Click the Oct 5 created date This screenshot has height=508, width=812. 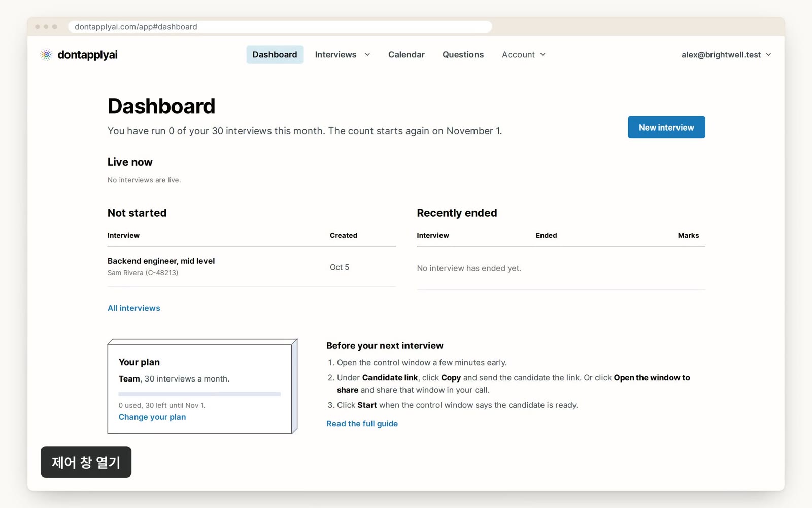[x=340, y=267]
